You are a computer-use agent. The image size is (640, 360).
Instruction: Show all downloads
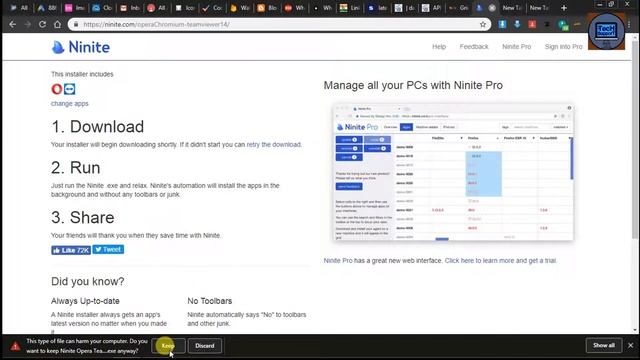(x=604, y=345)
